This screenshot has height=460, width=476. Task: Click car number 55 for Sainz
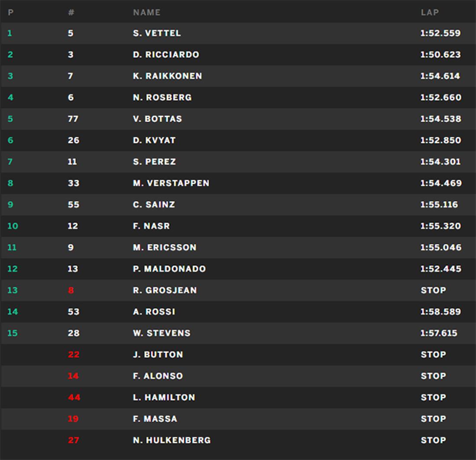[73, 205]
